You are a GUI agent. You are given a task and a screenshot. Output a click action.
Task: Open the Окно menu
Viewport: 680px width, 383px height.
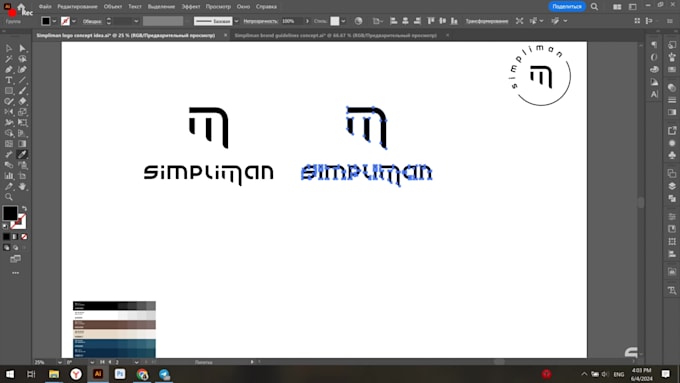coord(243,7)
